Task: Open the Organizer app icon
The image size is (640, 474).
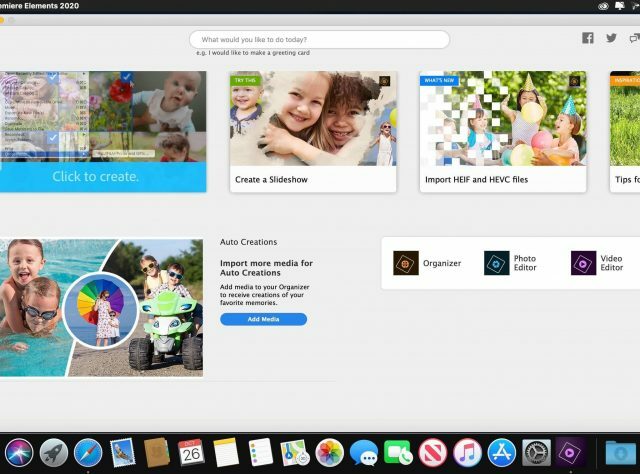Action: point(406,263)
